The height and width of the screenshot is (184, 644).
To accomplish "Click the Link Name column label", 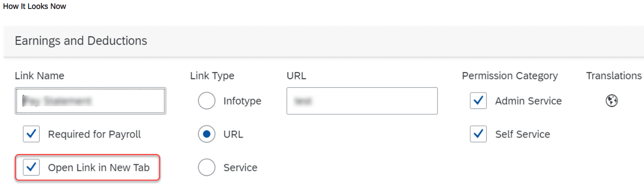I will [x=40, y=76].
